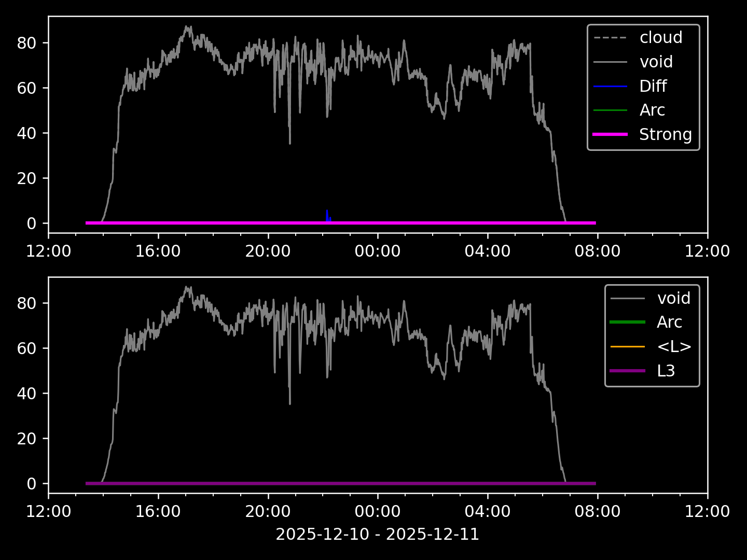Click the 08:00 tick label under the bottom chart
Viewport: 747px width, 560px height.
pos(597,512)
